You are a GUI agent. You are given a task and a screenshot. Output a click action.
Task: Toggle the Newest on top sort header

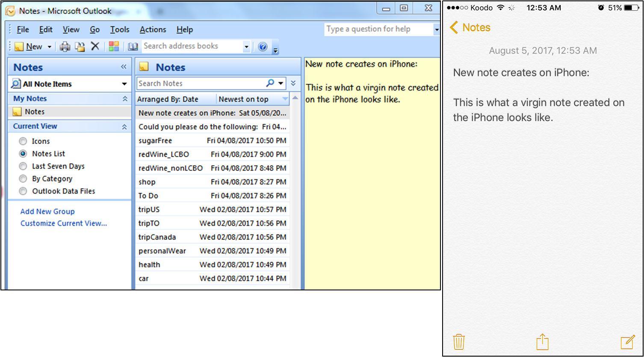click(253, 99)
